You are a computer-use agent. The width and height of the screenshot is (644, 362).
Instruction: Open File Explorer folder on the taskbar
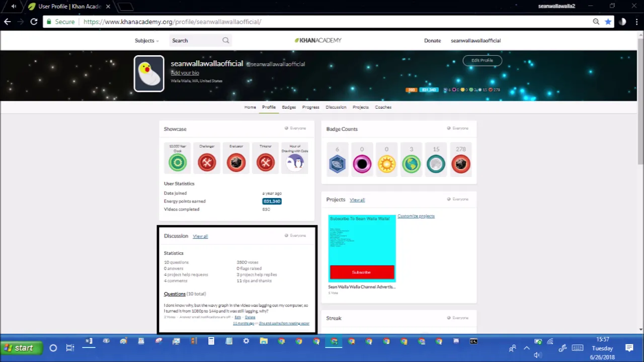264,341
